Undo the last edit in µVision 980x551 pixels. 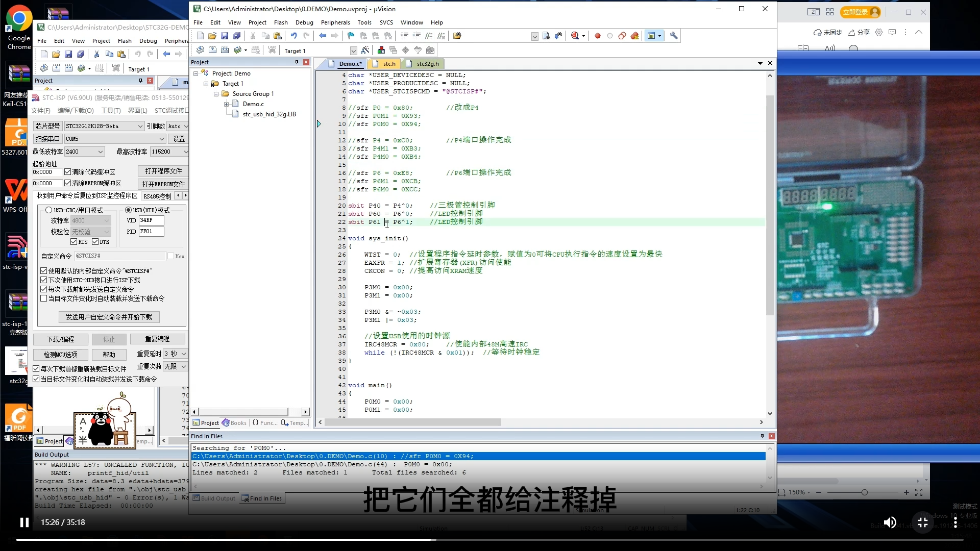[294, 36]
